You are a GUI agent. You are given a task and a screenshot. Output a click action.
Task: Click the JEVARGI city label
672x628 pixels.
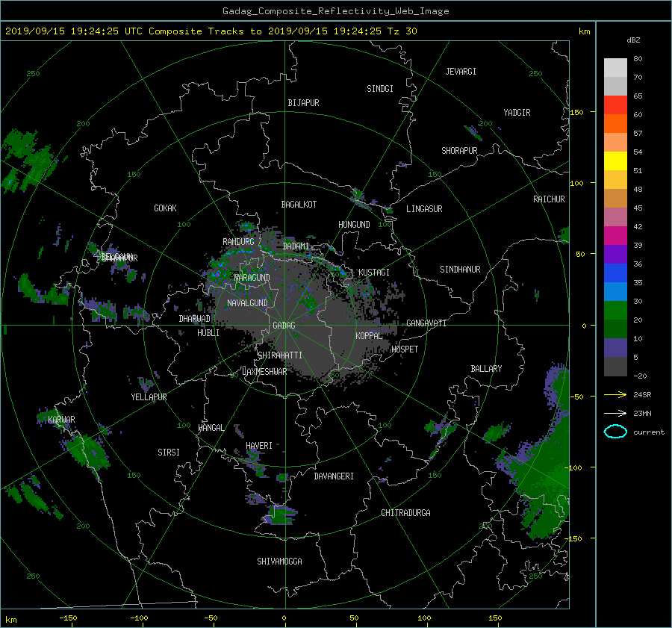point(461,72)
